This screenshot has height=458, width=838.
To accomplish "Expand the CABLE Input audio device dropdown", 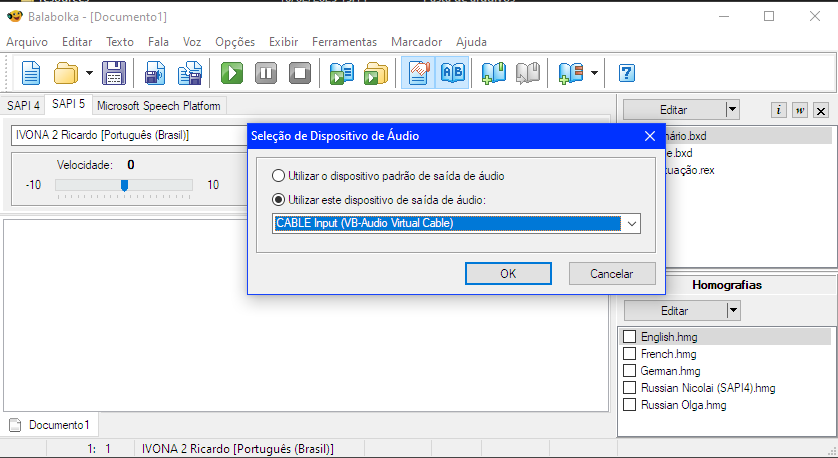I will click(x=630, y=223).
